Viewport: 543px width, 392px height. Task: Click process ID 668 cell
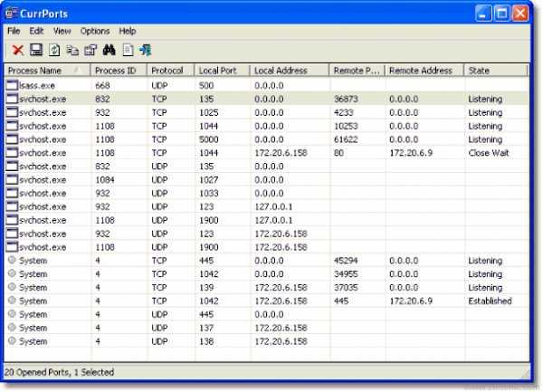pyautogui.click(x=102, y=85)
